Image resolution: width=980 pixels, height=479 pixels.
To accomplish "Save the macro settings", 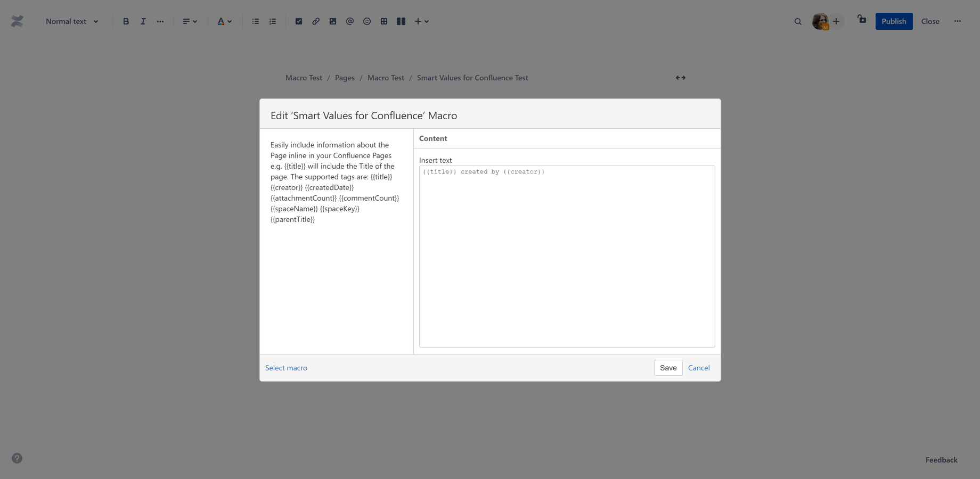I will tap(668, 368).
